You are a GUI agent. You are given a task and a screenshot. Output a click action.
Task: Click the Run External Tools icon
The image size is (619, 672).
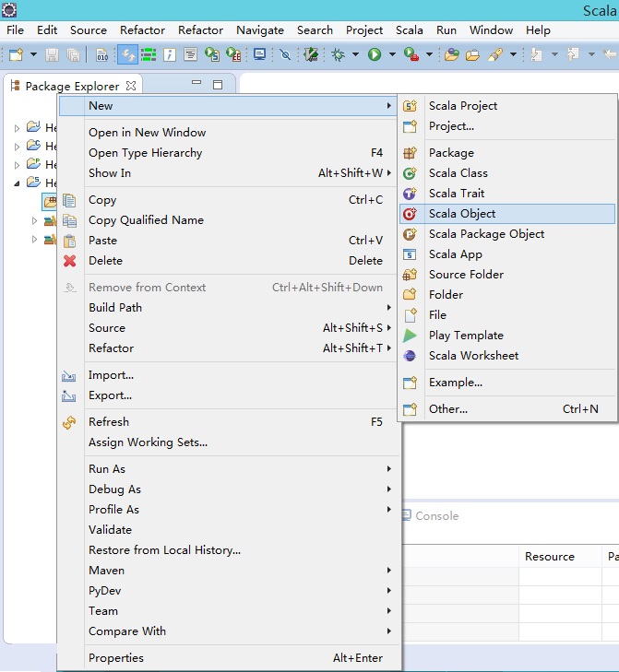coord(411,55)
